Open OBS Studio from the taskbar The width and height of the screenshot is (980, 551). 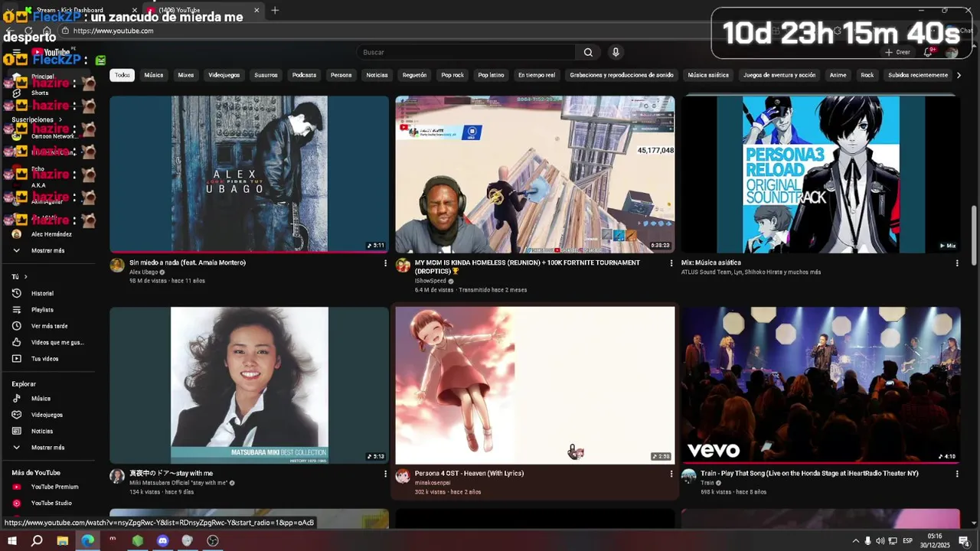(x=213, y=540)
